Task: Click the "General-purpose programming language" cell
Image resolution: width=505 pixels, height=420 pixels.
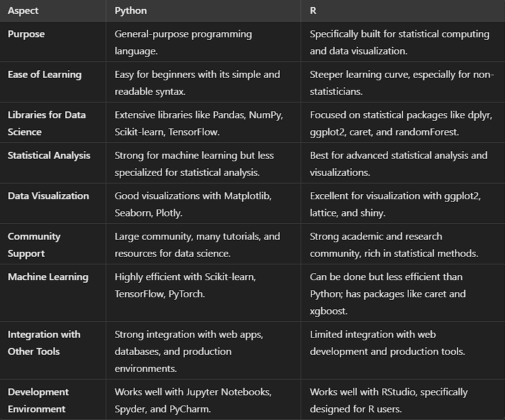Action: pyautogui.click(x=183, y=42)
